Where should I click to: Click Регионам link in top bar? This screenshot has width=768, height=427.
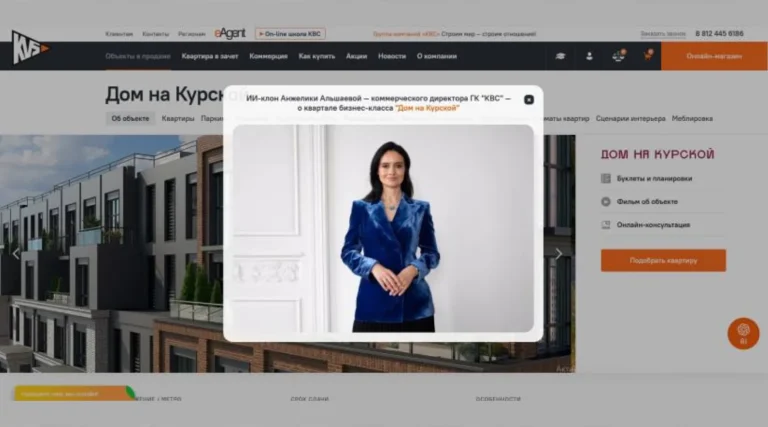click(192, 34)
